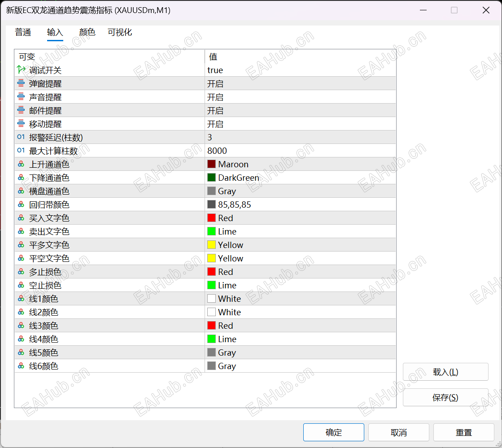
Task: Click the color icon beside 卖出文字色
Action: point(21,231)
